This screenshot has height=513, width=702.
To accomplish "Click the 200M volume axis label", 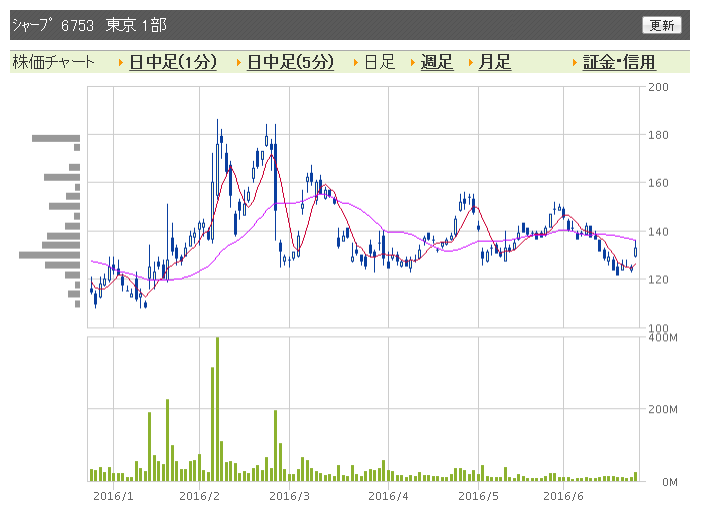I will pyautogui.click(x=663, y=409).
